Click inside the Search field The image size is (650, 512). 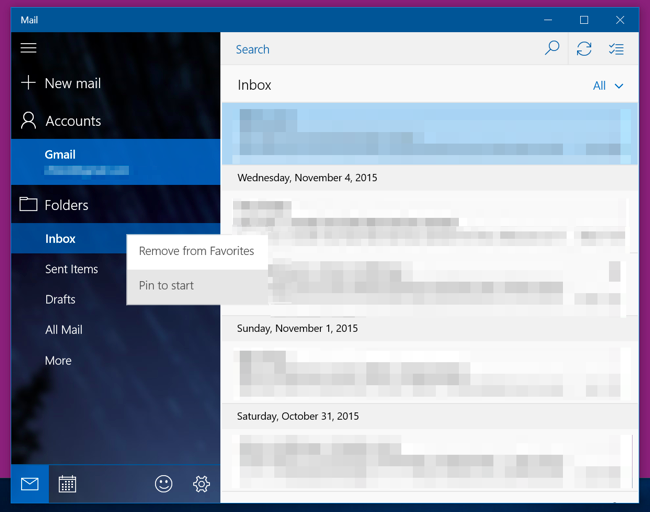coord(381,49)
